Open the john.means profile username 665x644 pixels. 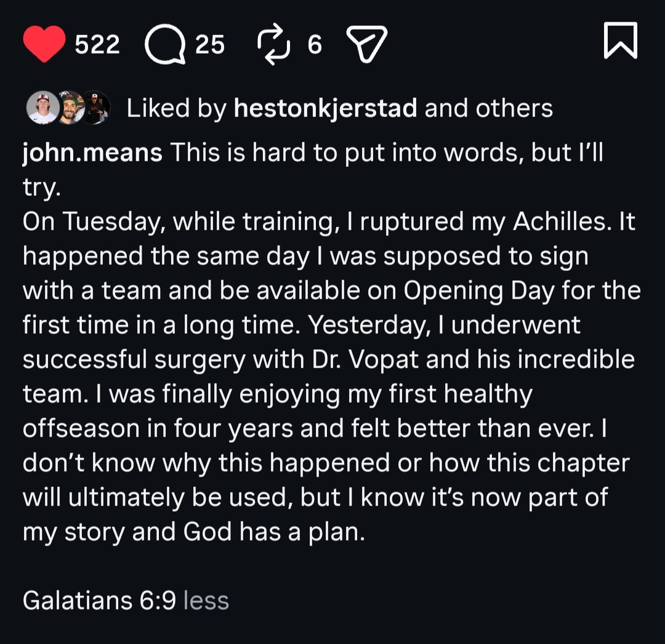coord(92,153)
